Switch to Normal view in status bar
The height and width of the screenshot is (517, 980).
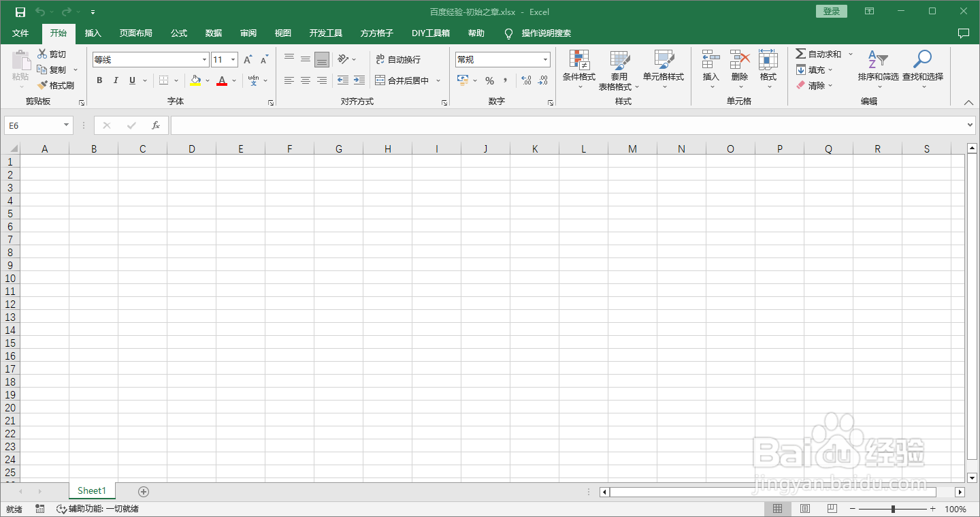click(777, 509)
